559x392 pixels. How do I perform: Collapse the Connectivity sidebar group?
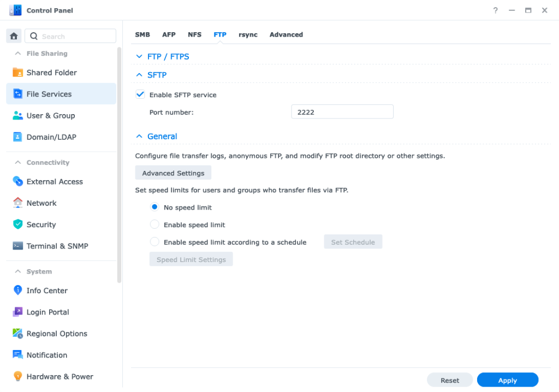pos(18,163)
